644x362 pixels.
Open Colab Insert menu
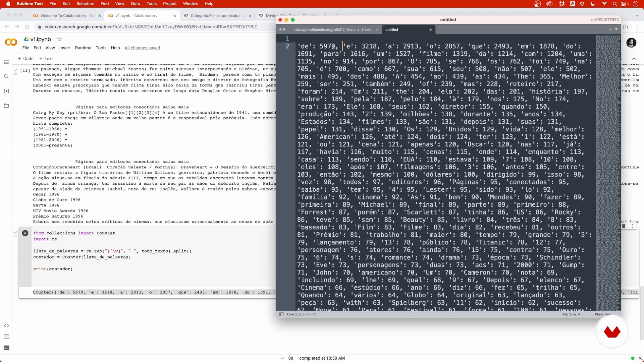65,48
